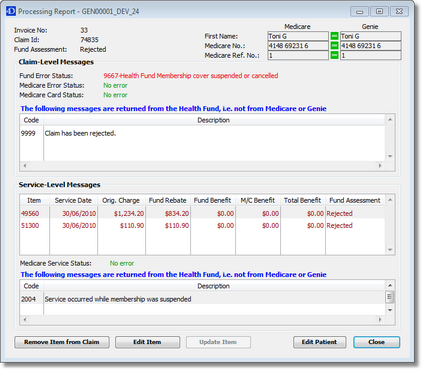Viewport: 422px width, 370px height.
Task: Select Medicare column Ref. No. field
Action: (x=298, y=55)
